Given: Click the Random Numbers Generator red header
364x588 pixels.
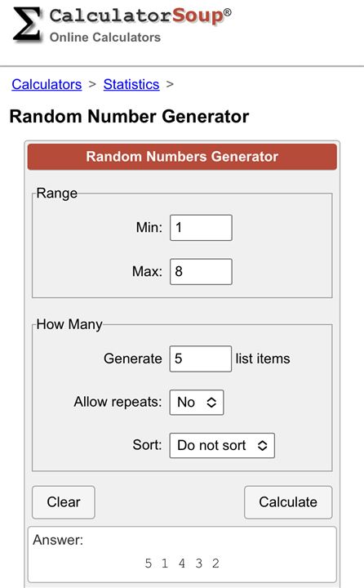Looking at the screenshot, I should pos(182,156).
